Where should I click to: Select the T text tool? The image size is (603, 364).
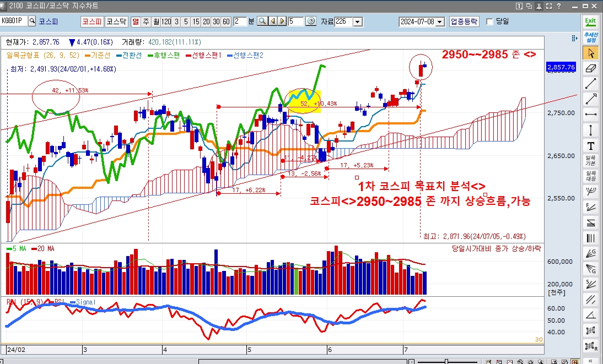click(591, 146)
